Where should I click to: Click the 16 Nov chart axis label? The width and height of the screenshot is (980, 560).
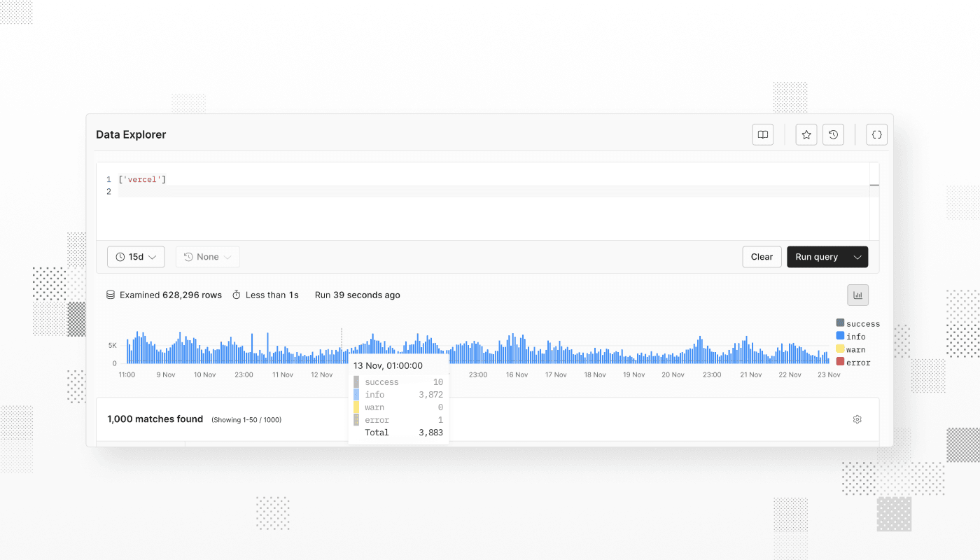point(517,375)
